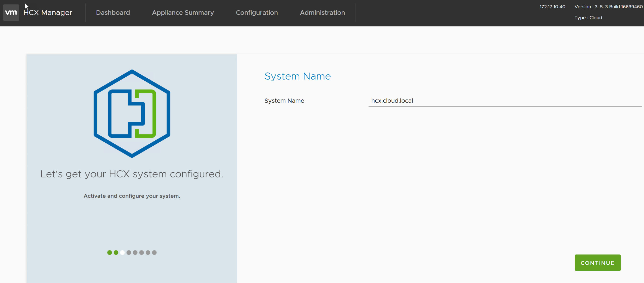The width and height of the screenshot is (644, 283).
Task: Click the Version 3.5.3 Build text
Action: 608,7
